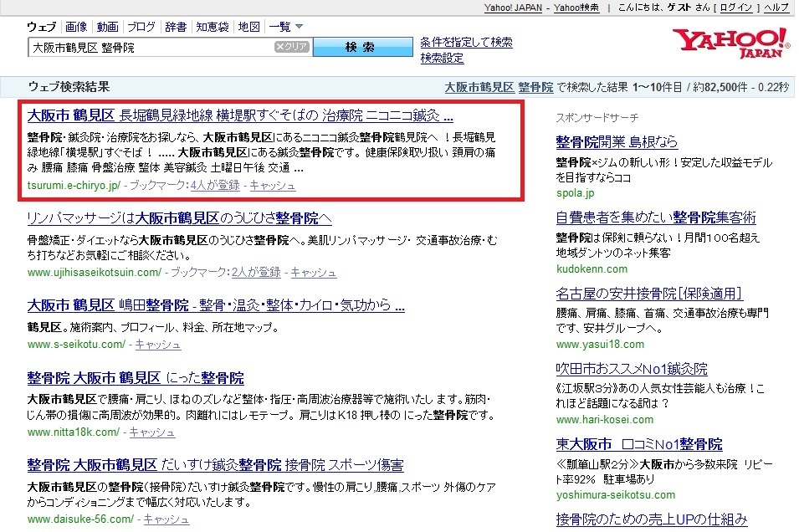Image resolution: width=799 pixels, height=532 pixels.
Task: Open the ブログ search tab
Action: click(141, 27)
